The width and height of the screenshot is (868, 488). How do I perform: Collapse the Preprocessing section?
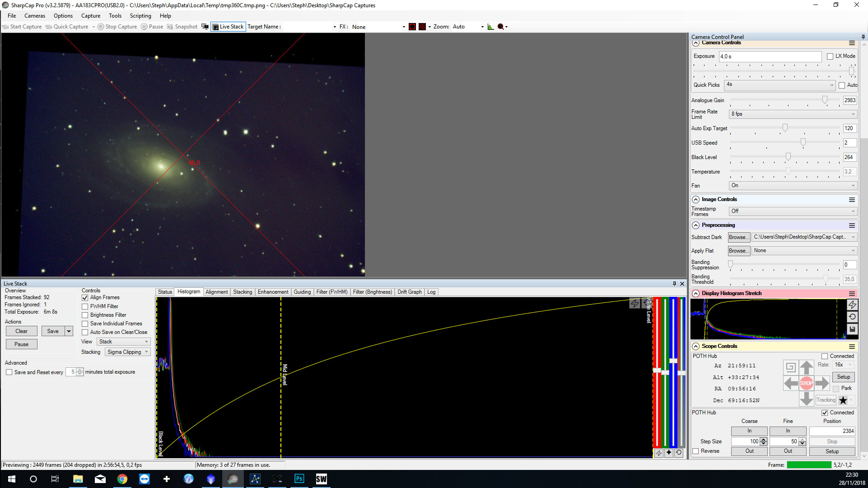696,225
